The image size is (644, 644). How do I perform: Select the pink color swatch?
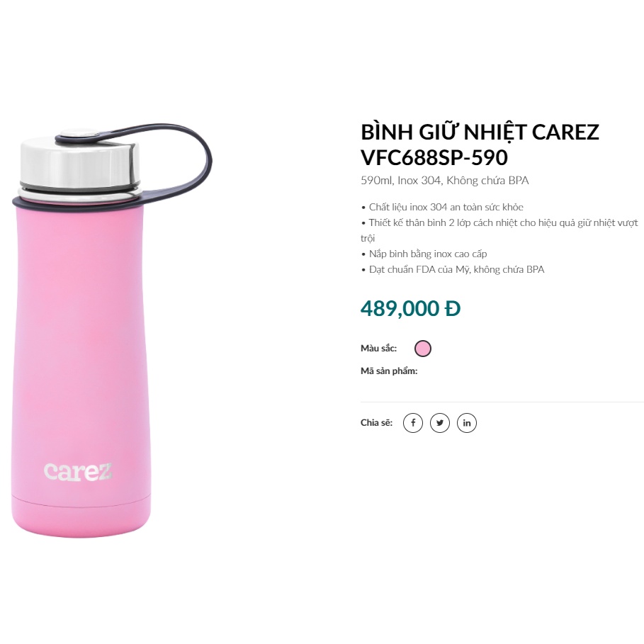tap(423, 349)
